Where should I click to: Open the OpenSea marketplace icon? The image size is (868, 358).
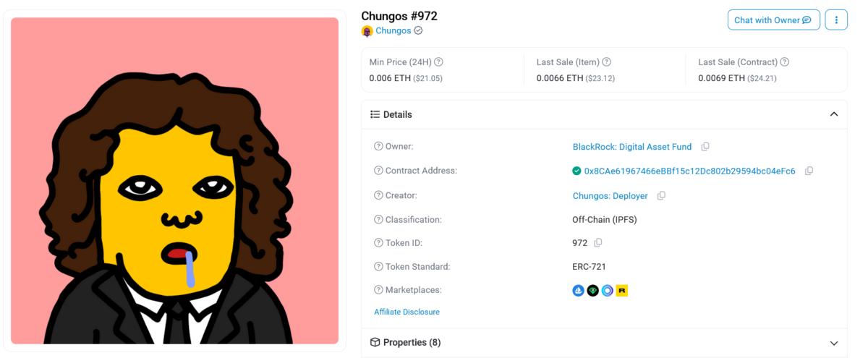[578, 291]
